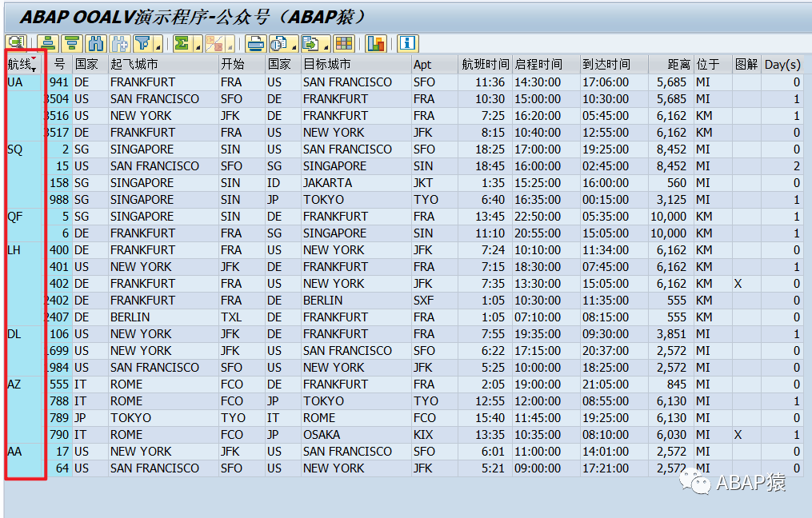Click the KIX airport code cell
Viewport: 812px width, 518px height.
(x=434, y=435)
